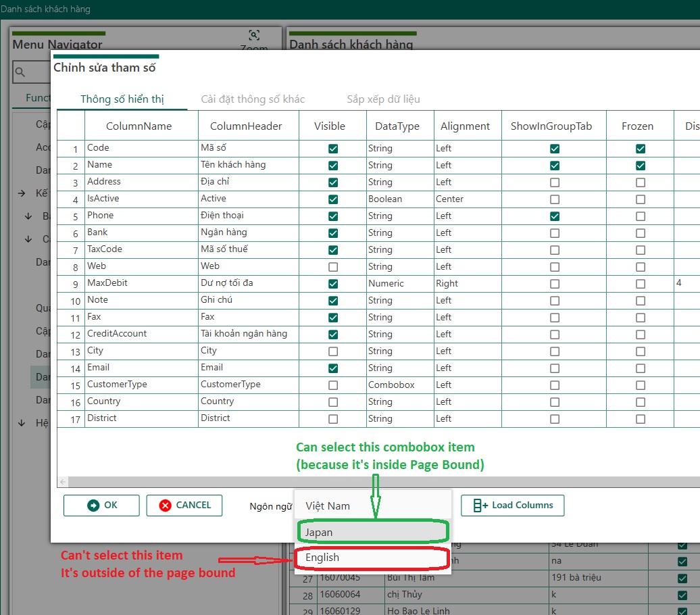The width and height of the screenshot is (700, 615).
Task: Open DataType Combobox cell for CustomerType
Action: point(400,385)
